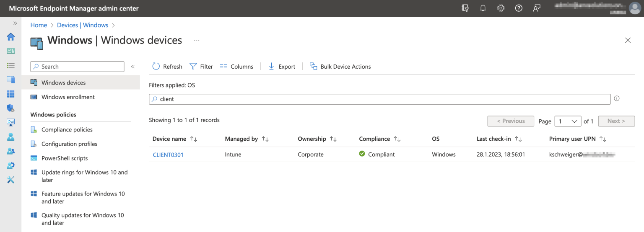Screen dimensions: 644x232
Task: Sort by Managed by column
Action: [x=247, y=139]
